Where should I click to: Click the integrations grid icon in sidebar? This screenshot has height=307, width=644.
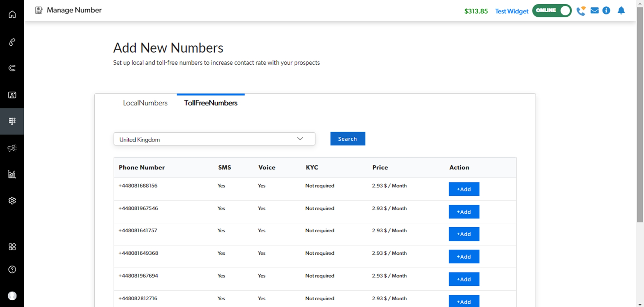[12, 247]
